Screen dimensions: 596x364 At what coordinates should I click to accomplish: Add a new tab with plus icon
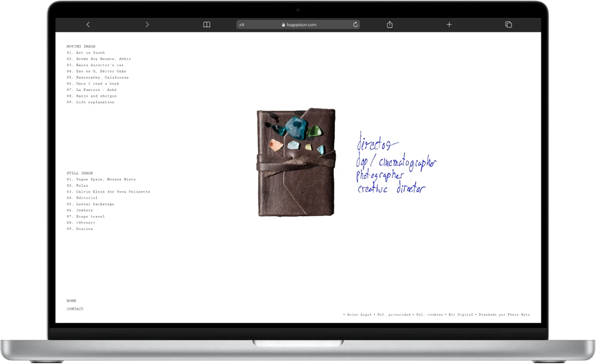pyautogui.click(x=449, y=24)
